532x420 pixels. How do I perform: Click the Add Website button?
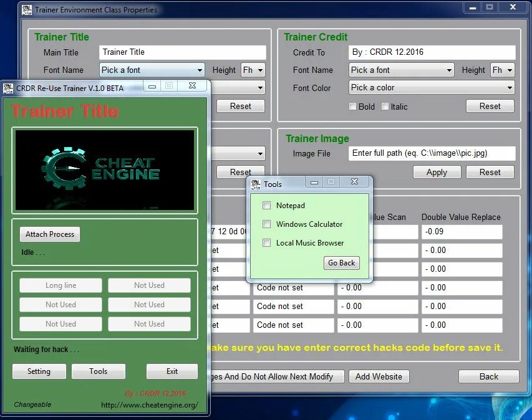(379, 376)
